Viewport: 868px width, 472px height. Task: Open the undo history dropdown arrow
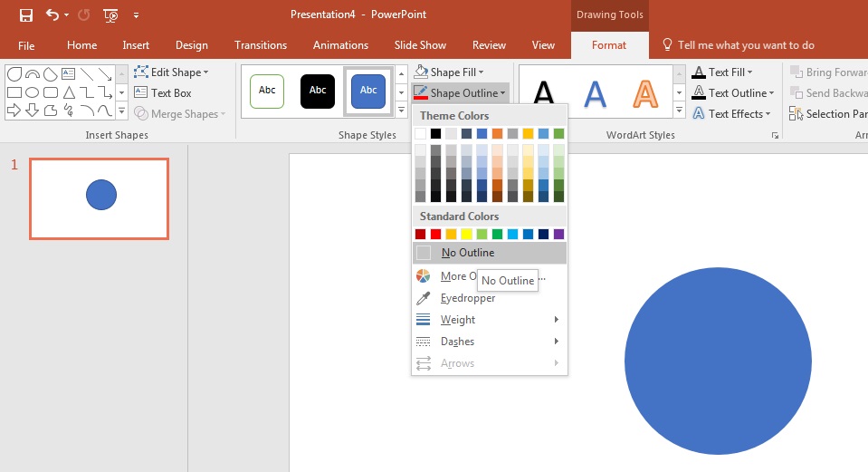click(66, 15)
